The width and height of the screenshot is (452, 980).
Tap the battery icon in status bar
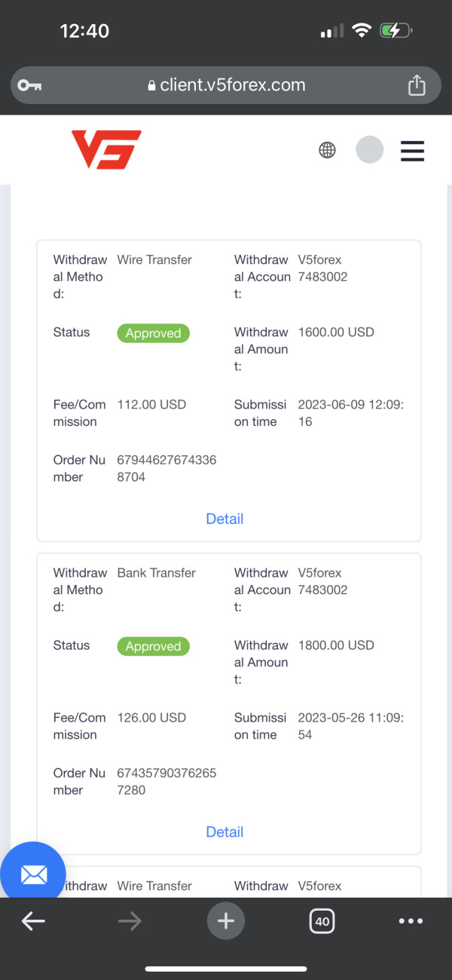tap(396, 31)
